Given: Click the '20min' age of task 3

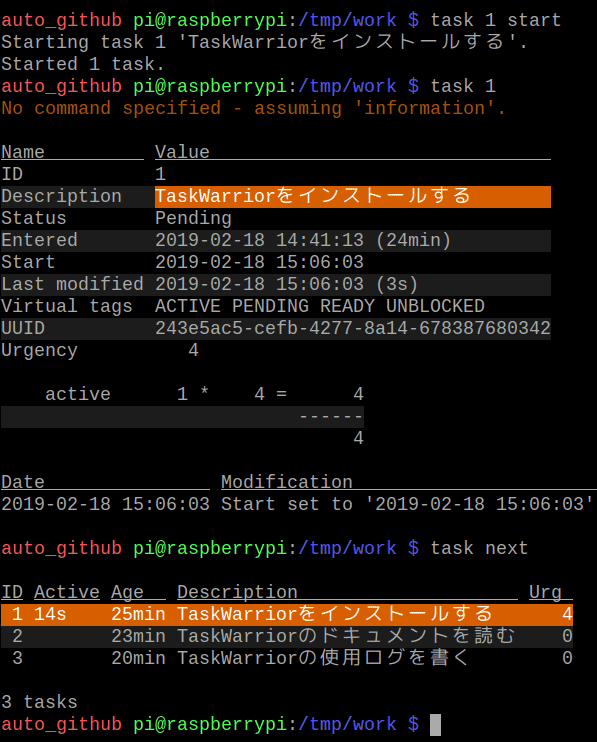Looking at the screenshot, I should pyautogui.click(x=138, y=658).
